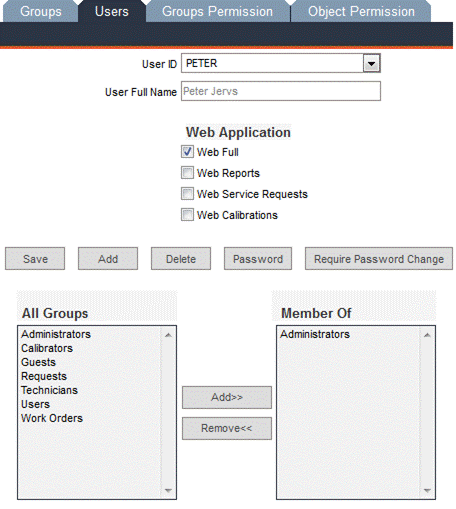Enable the Web Reports checkbox
The image size is (456, 509).
[187, 173]
